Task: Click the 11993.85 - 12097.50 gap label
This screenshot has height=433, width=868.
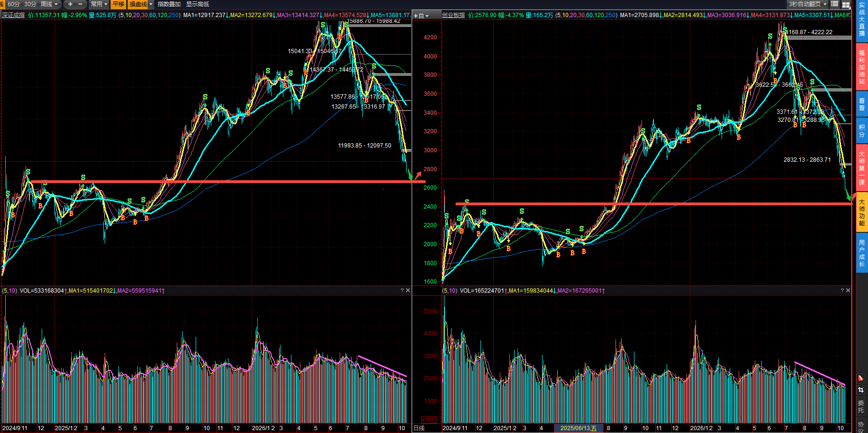Action: [364, 146]
